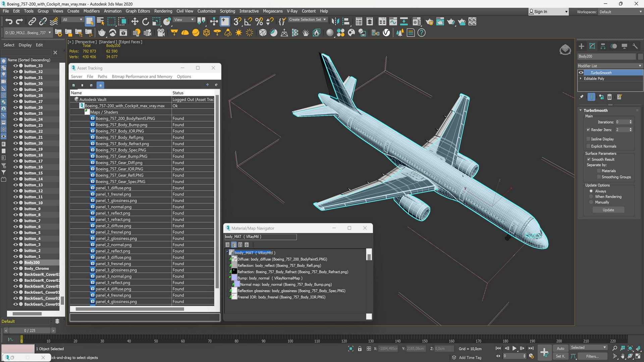
Task: Click the animation Play button
Action: click(514, 348)
